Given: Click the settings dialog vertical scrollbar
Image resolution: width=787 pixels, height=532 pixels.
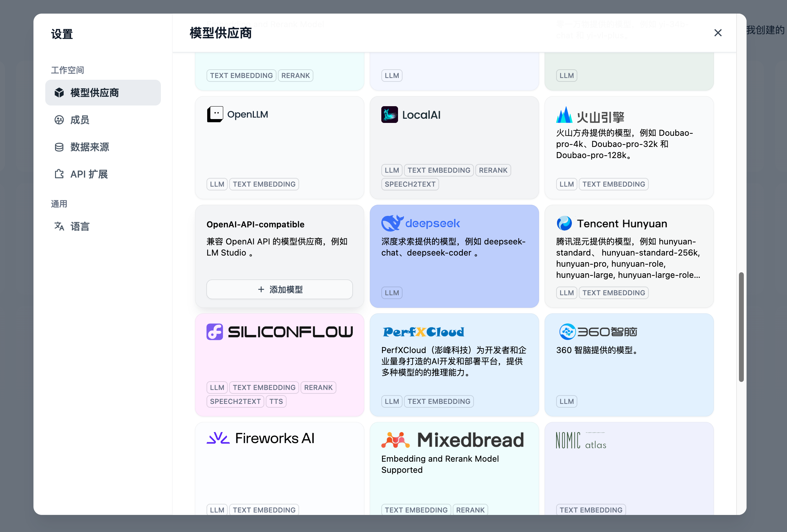Looking at the screenshot, I should 741,327.
